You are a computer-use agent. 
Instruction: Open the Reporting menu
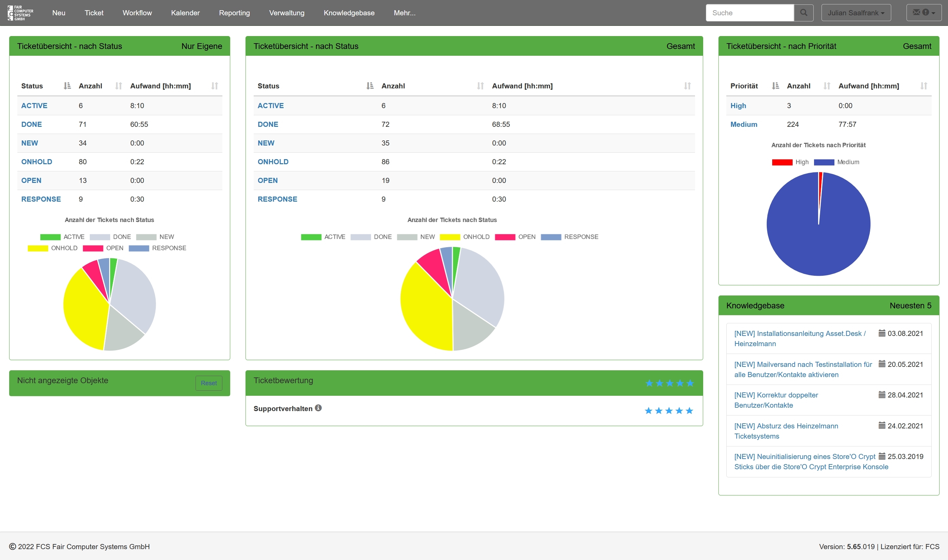click(234, 13)
